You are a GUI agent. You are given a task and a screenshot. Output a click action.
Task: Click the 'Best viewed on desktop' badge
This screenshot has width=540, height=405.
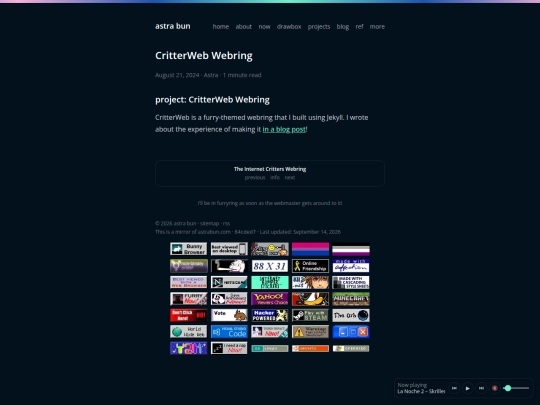click(x=229, y=249)
